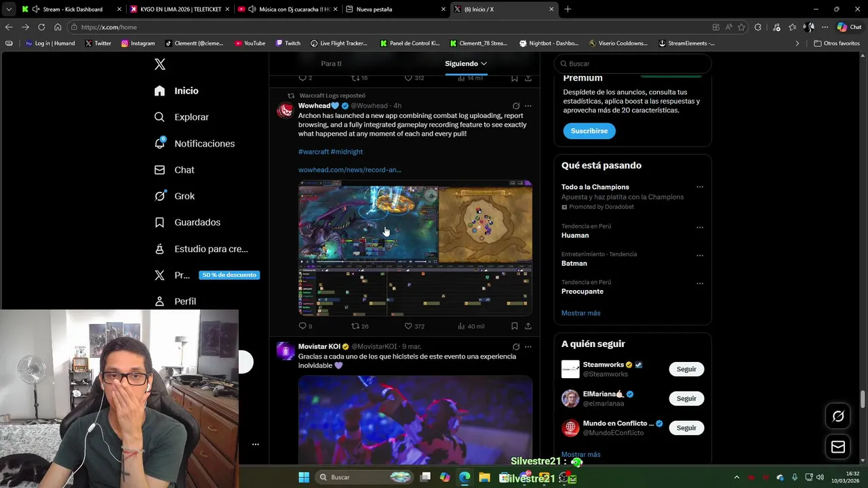Switch to Stream - Kick Dashboard tab
Viewport: 868px width, 488px height.
click(71, 9)
